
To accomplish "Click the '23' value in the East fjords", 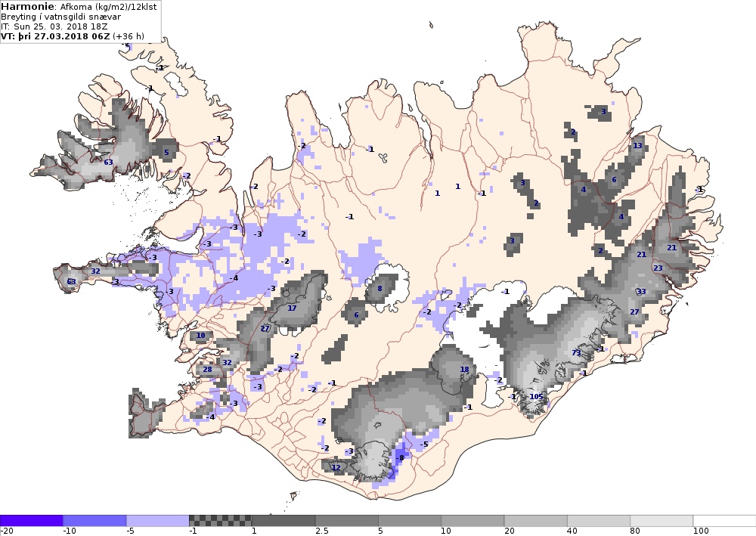I will pos(658,268).
